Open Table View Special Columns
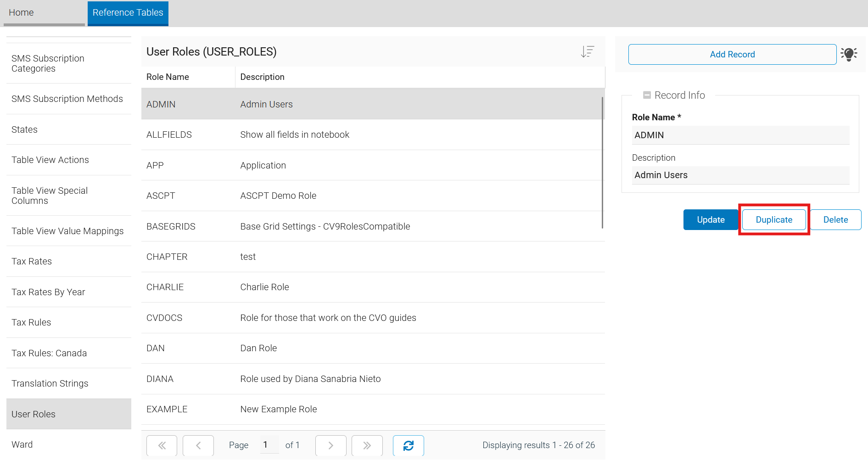Image resolution: width=868 pixels, height=466 pixels. pos(69,196)
